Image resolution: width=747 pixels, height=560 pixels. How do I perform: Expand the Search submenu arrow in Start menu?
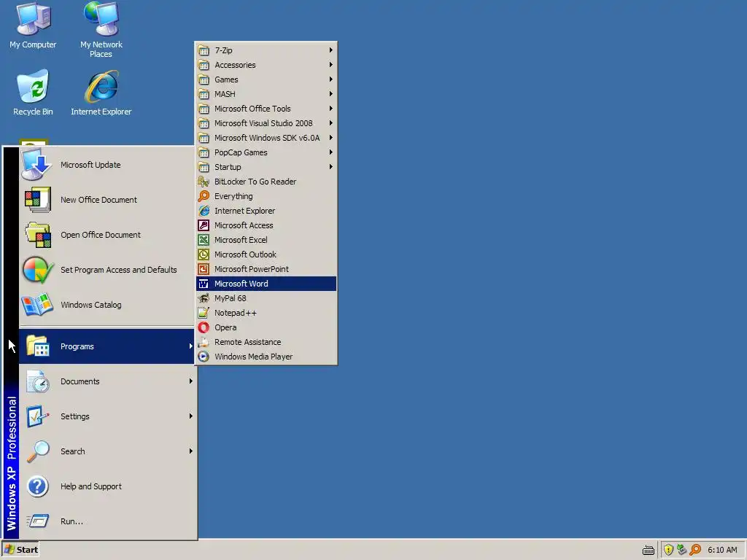click(190, 451)
